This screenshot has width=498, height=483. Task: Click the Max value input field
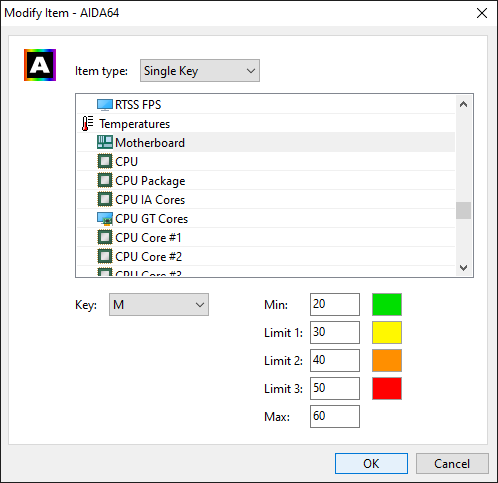335,416
